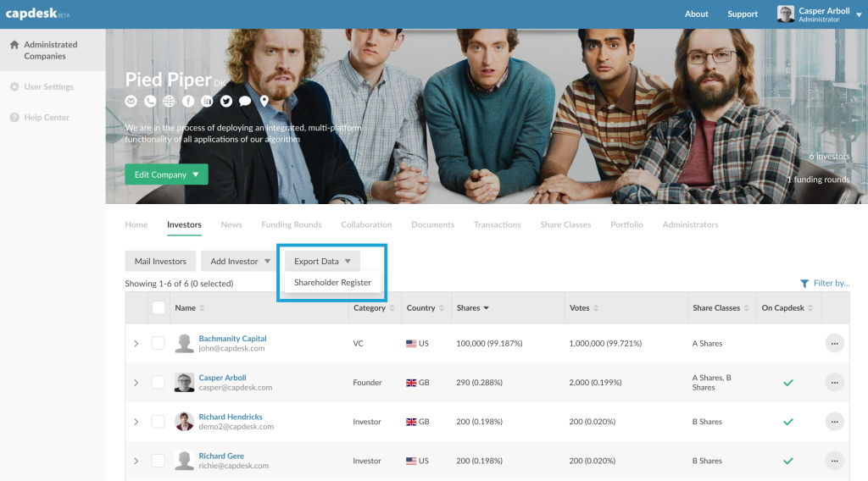Select Shareholder Register from the export menu
868x481 pixels.
pyautogui.click(x=332, y=283)
